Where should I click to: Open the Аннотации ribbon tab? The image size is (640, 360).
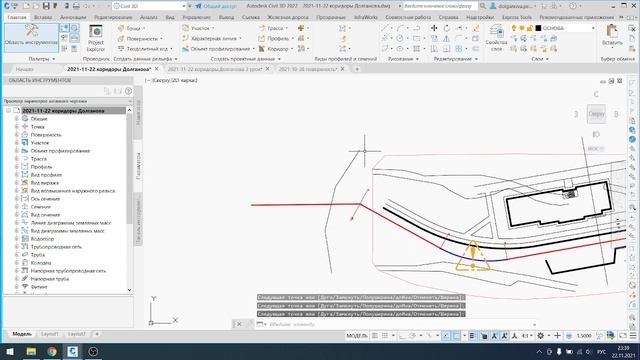coord(73,17)
